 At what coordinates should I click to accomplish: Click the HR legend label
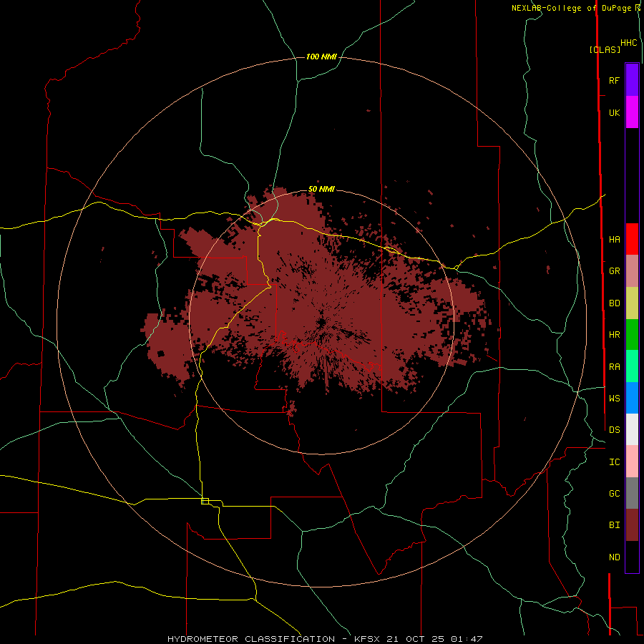pos(614,335)
